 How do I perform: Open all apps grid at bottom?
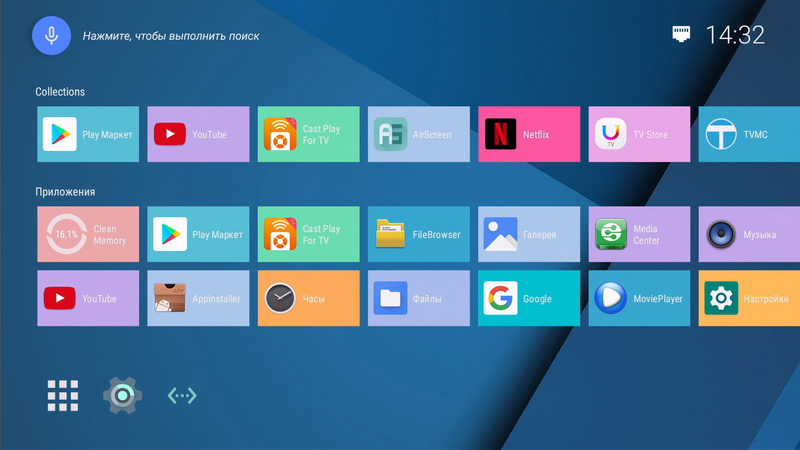62,396
